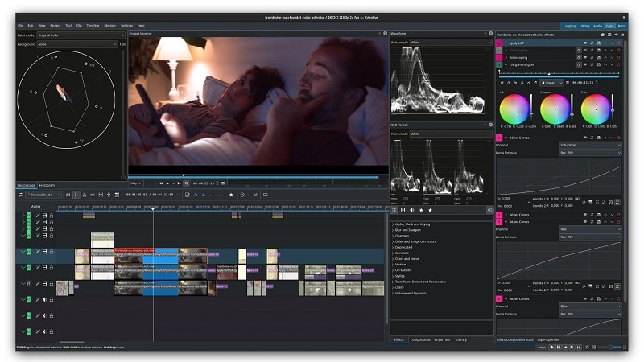Open the File menu
644x362 pixels.
point(20,26)
